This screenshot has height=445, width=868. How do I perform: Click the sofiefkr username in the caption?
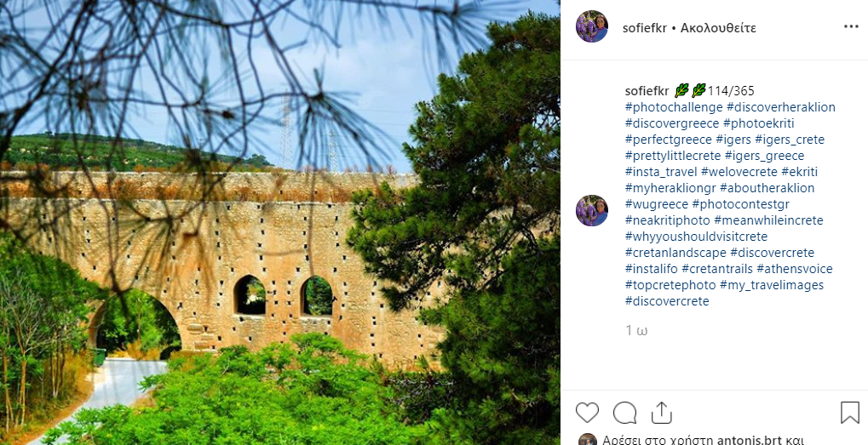(x=647, y=91)
